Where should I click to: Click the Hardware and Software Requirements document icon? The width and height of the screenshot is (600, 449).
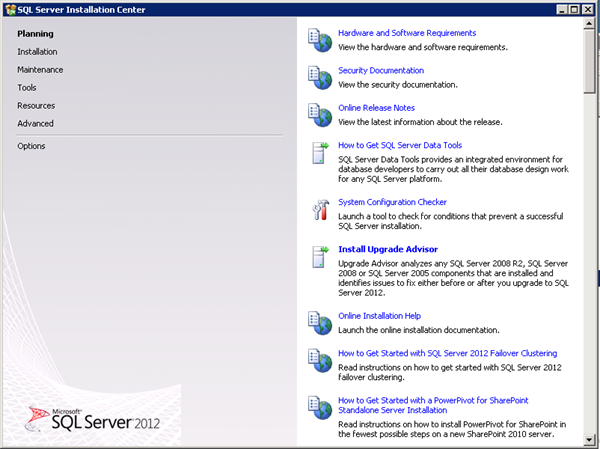coord(319,40)
